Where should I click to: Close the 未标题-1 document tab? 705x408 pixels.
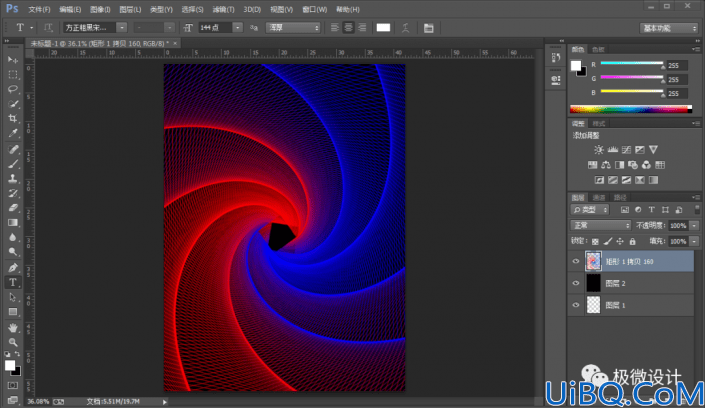(x=175, y=43)
